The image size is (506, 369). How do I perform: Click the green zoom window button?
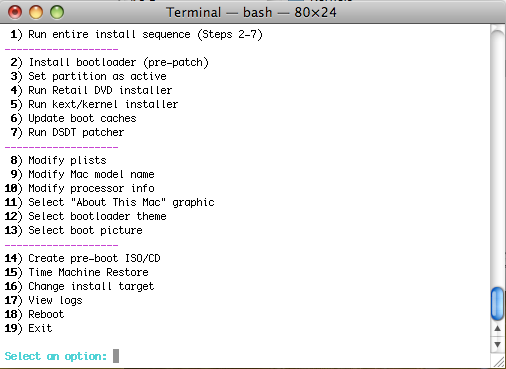point(57,12)
